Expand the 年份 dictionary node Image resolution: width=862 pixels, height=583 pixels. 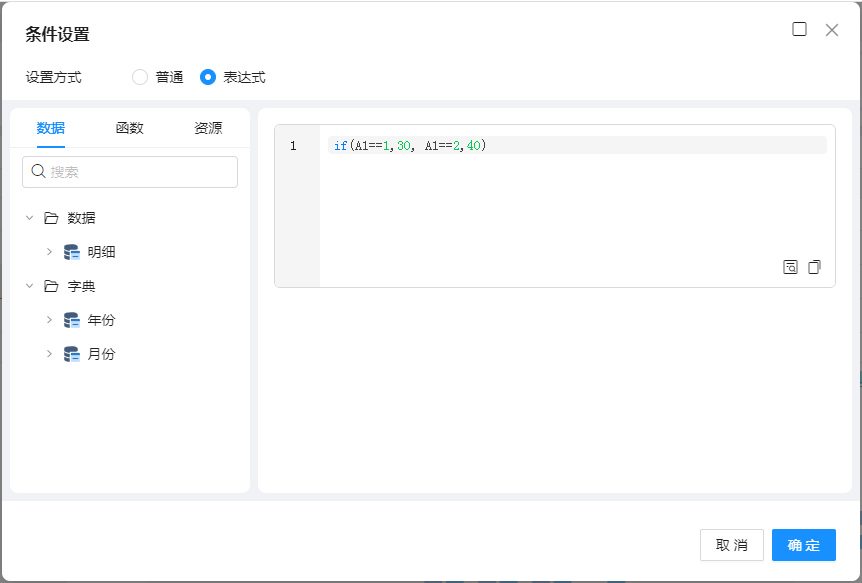(x=49, y=320)
